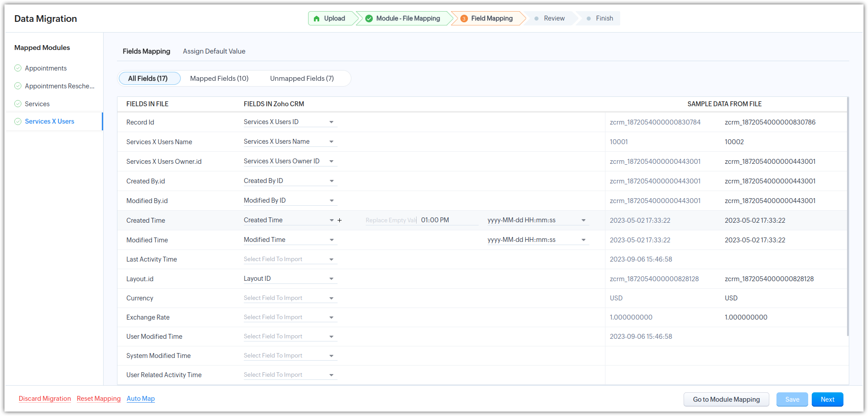Click the check icon next to Services module
Screen dimensions: 868x416
pos(18,104)
